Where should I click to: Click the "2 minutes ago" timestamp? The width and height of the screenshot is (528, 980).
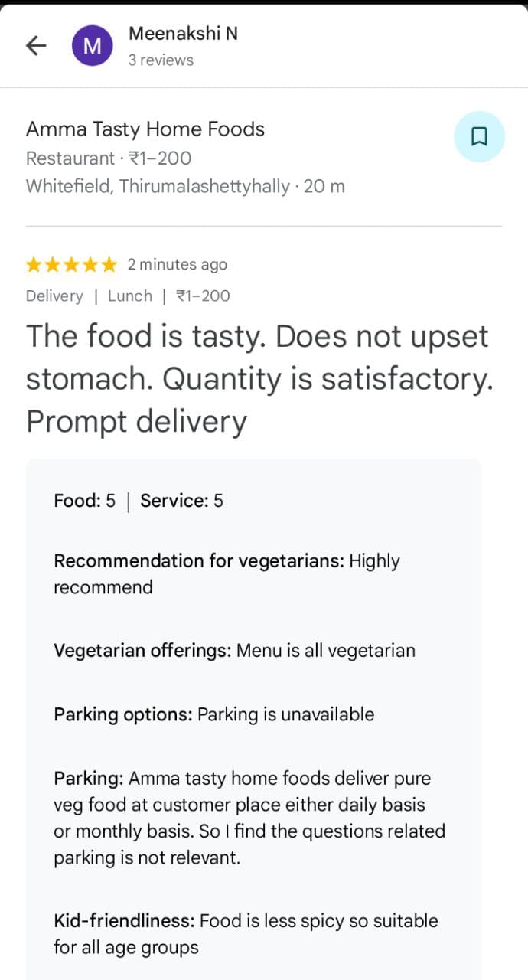[178, 265]
